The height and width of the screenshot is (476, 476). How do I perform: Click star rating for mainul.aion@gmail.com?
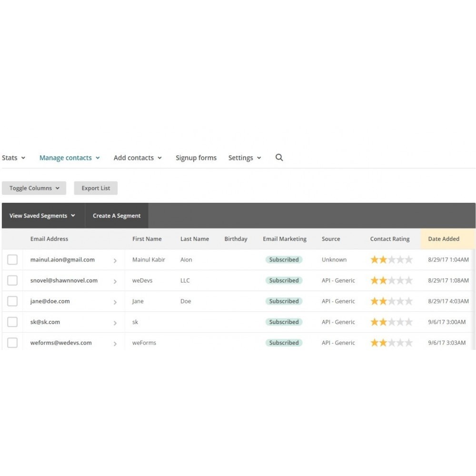[x=391, y=259]
